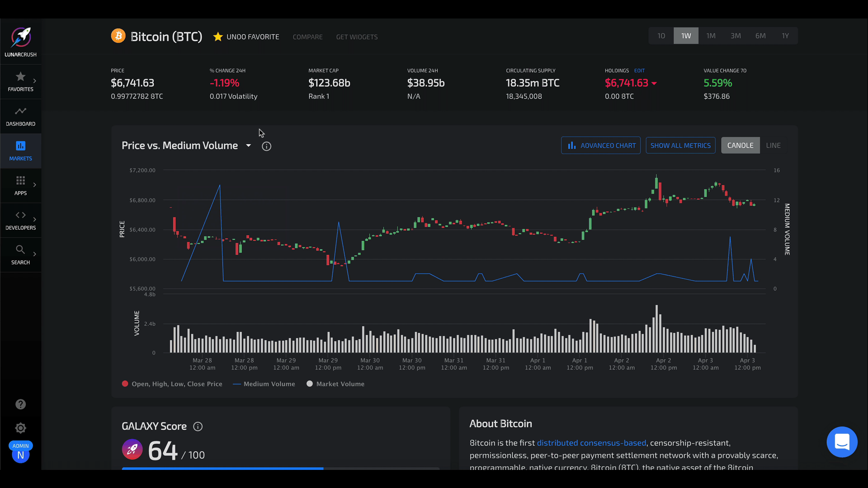Click the orange Bitcoin coin icon
This screenshot has height=488, width=868.
click(118, 36)
